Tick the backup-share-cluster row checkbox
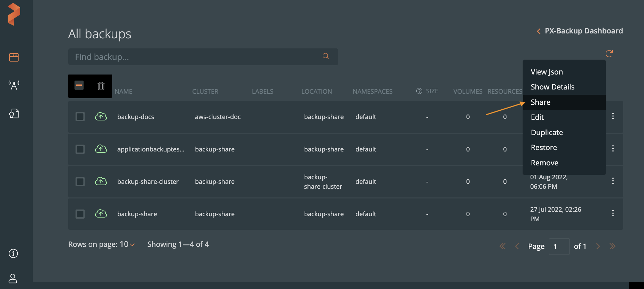The width and height of the screenshot is (644, 289). [x=80, y=182]
